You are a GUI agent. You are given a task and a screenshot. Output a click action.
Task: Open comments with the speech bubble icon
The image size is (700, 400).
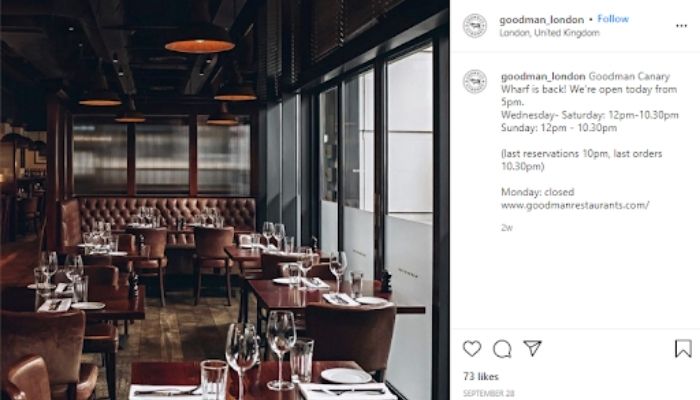pyautogui.click(x=502, y=349)
